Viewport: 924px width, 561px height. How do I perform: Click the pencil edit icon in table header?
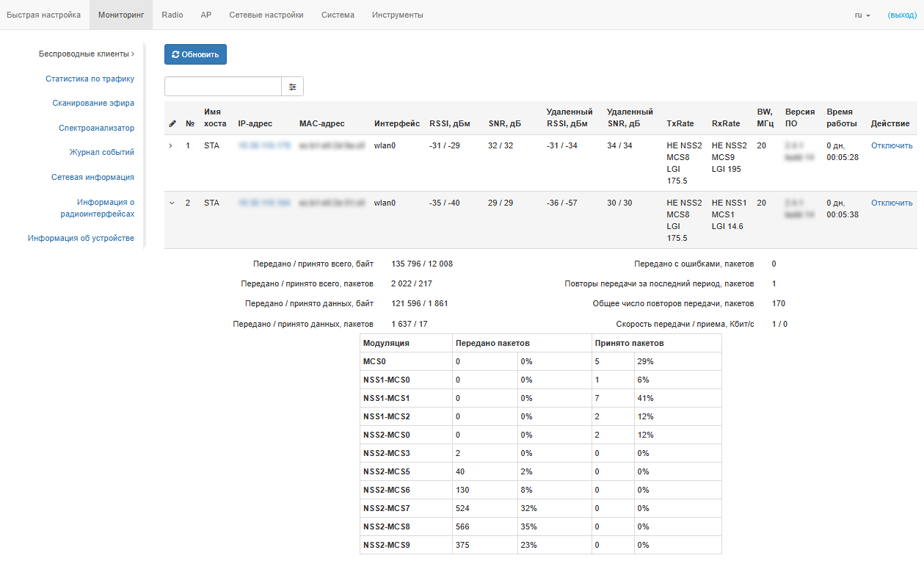coord(172,123)
